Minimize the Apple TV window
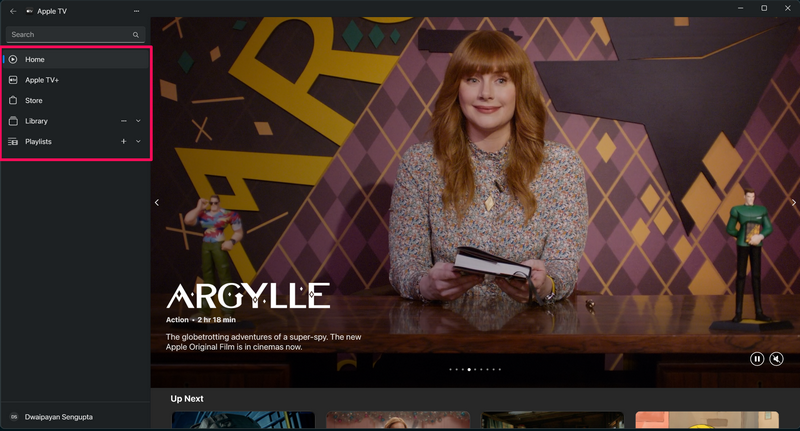The height and width of the screenshot is (431, 800). pyautogui.click(x=740, y=8)
